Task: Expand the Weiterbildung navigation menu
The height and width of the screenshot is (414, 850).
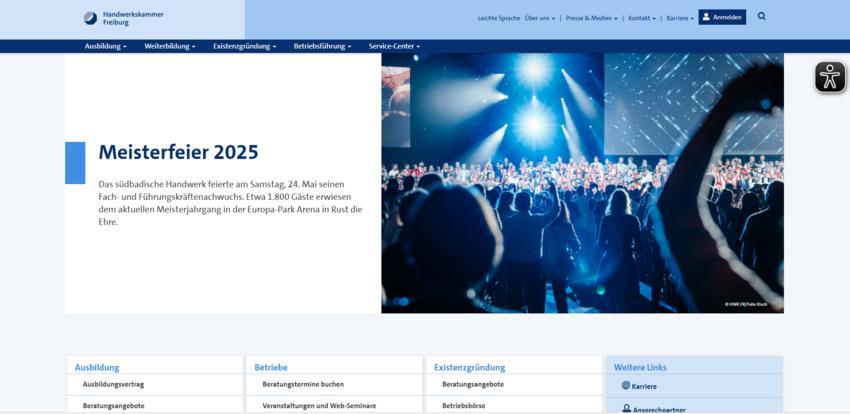Action: [170, 46]
